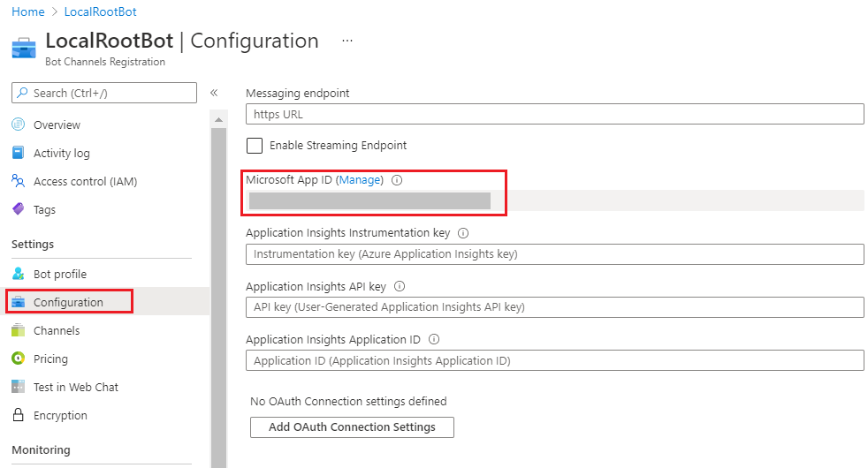Viewport: 868px width, 468px height.
Task: Focus the sidebar Search box
Action: 104,93
